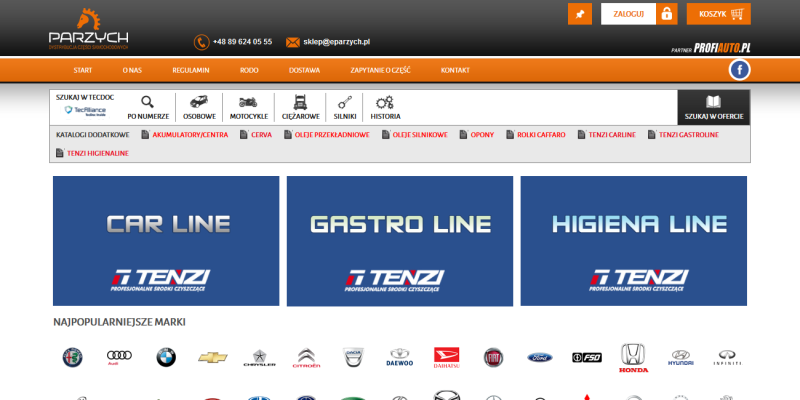Viewport: 800px width, 400px height.
Task: Choose the Ciężarowe truck icon
Action: 300,107
